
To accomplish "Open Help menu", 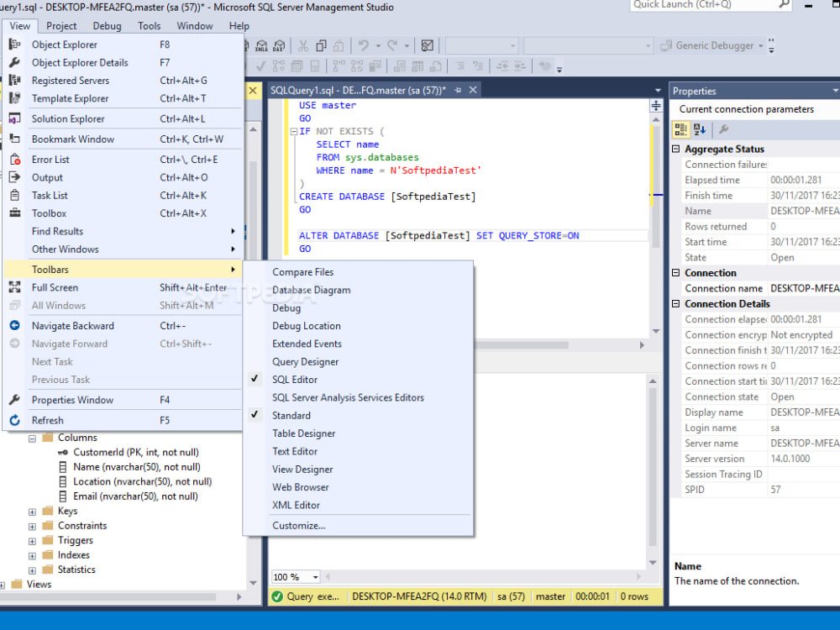I will click(x=239, y=26).
